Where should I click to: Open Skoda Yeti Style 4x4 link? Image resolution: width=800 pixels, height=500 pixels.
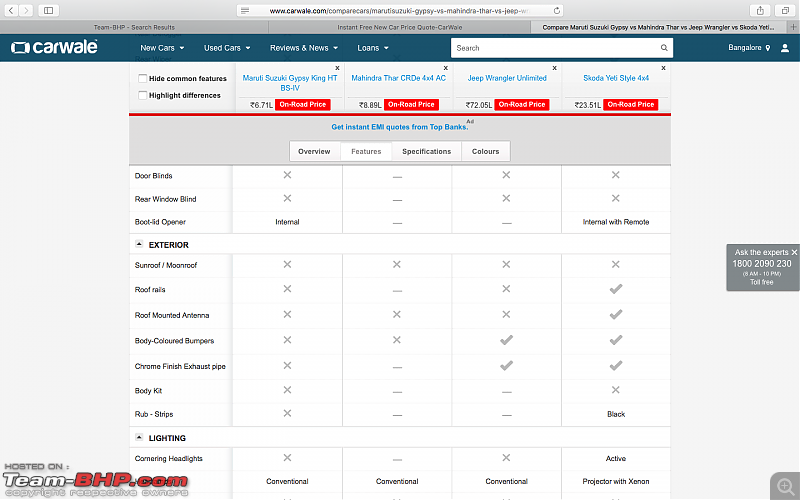tap(616, 78)
